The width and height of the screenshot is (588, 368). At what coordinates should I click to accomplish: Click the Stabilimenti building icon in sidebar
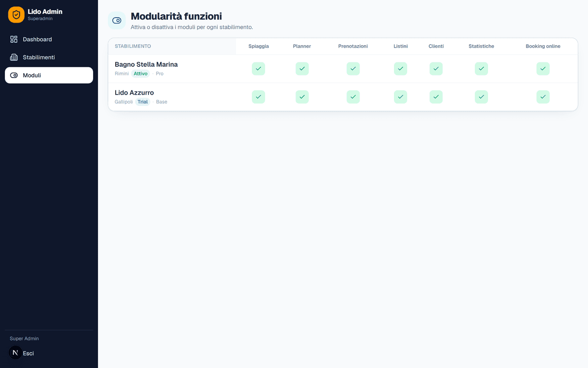14,57
